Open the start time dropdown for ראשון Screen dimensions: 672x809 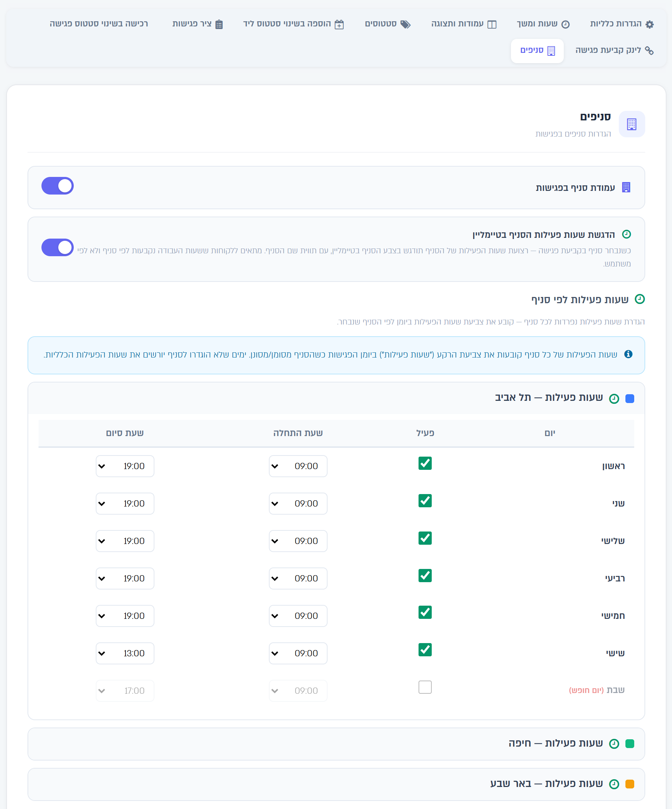(x=298, y=466)
